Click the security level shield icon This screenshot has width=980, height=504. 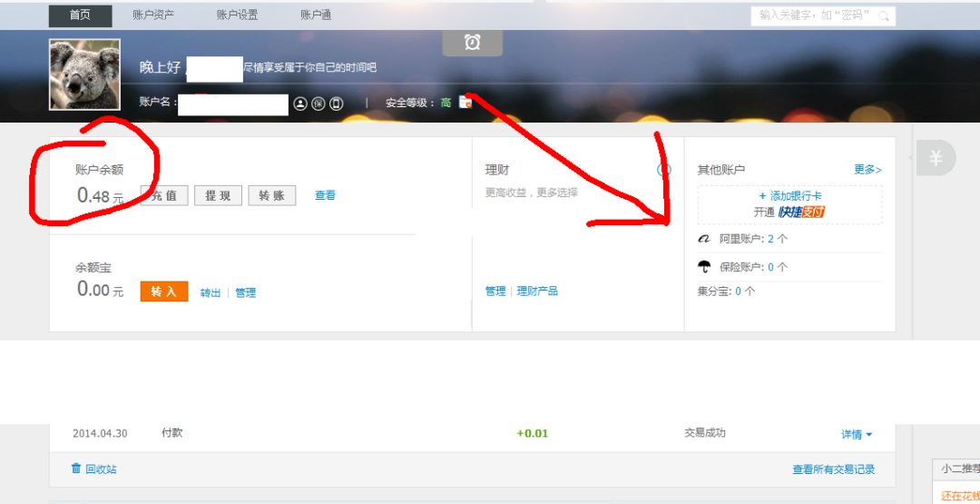coord(465,103)
